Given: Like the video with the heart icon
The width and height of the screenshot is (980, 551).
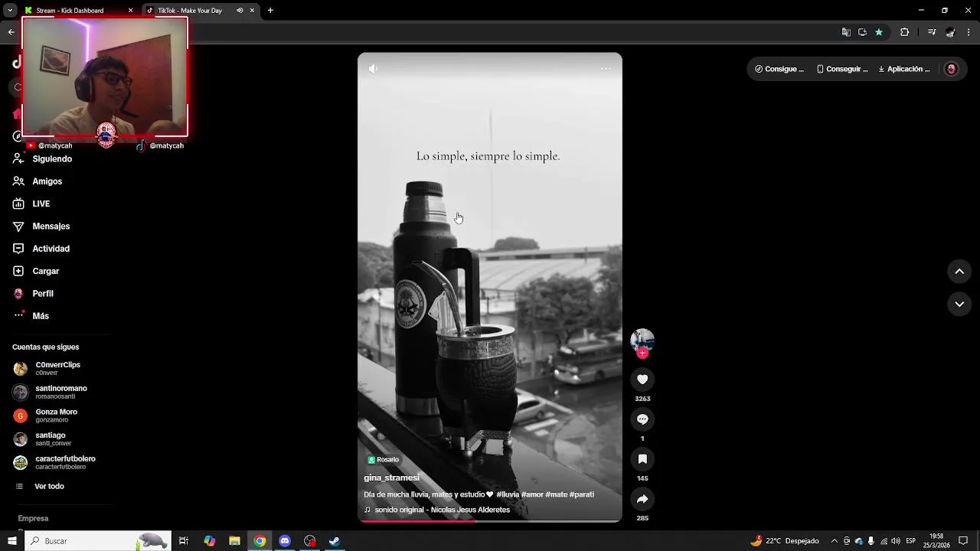Looking at the screenshot, I should (x=642, y=380).
